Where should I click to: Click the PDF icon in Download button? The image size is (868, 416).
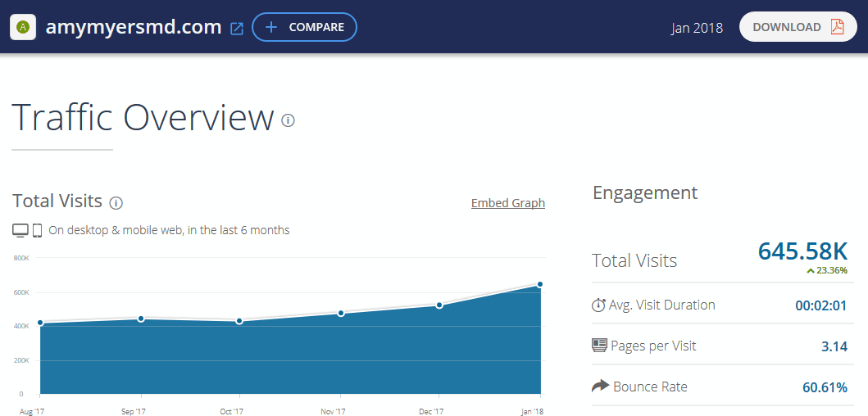837,26
